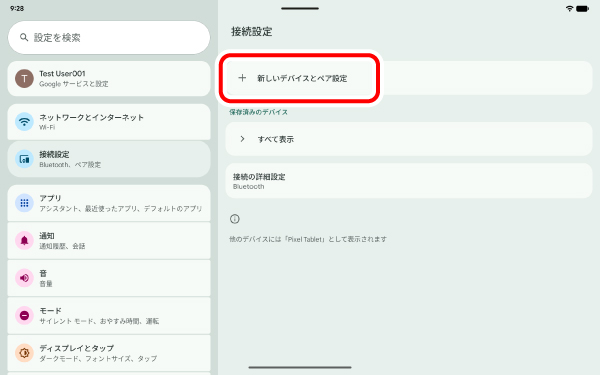600x375 pixels.
Task: Open すべて表示 saved devices row
Action: click(409, 139)
